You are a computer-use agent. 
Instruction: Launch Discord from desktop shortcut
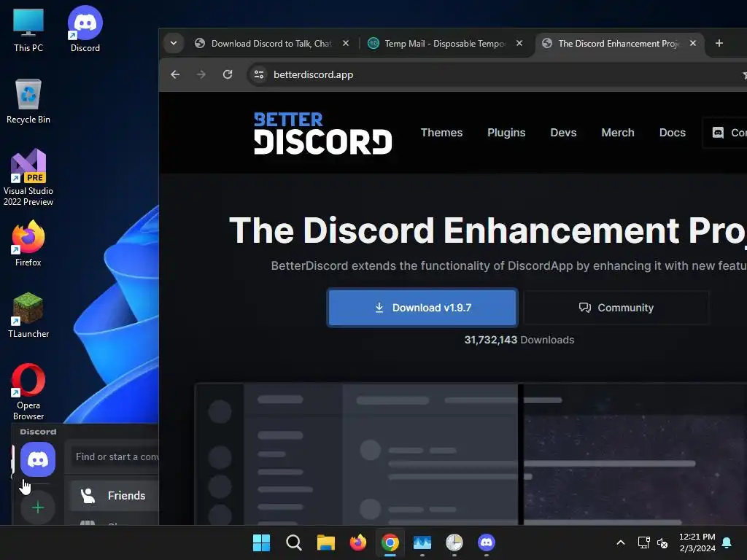(x=85, y=29)
